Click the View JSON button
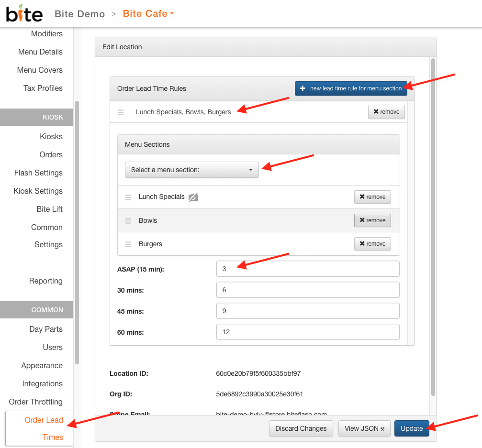The height and width of the screenshot is (448, 482). click(364, 428)
